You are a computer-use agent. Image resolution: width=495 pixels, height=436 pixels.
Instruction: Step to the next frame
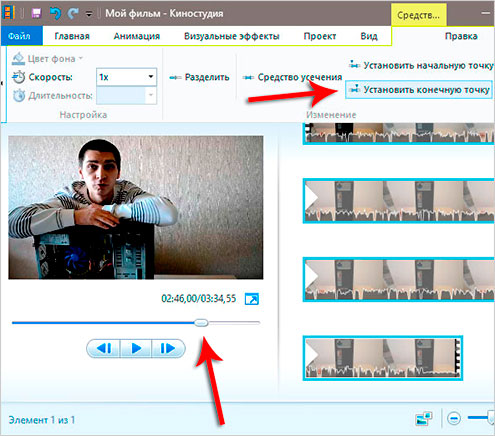tap(168, 349)
